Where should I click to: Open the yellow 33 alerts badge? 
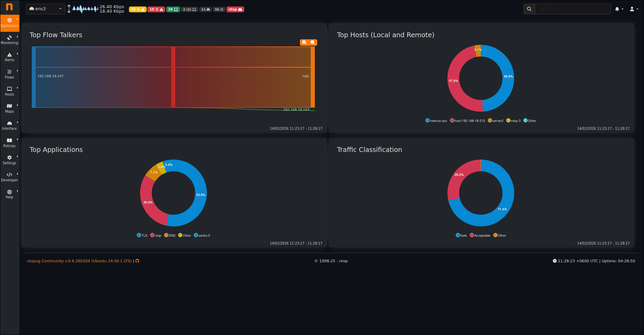coord(138,10)
